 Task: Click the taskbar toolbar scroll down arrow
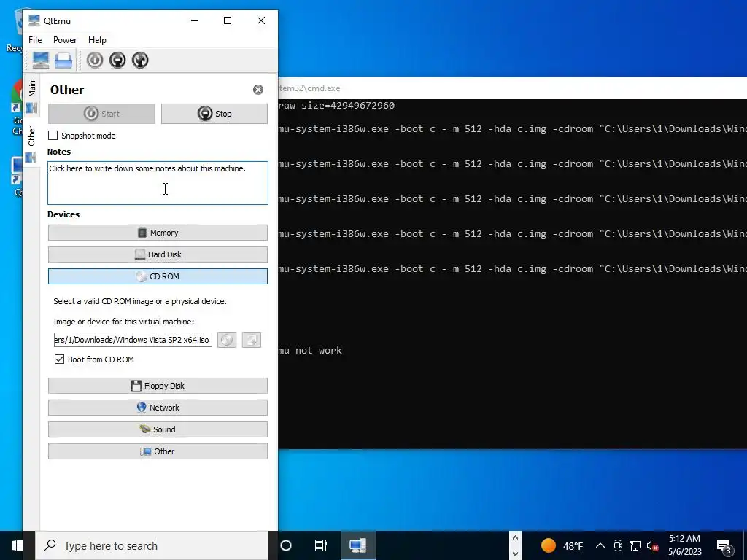515,554
